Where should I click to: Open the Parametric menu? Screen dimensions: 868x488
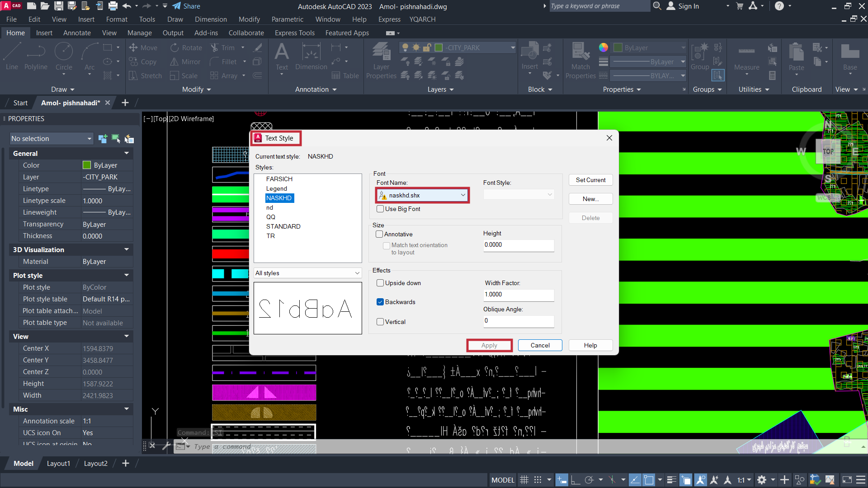click(x=287, y=19)
